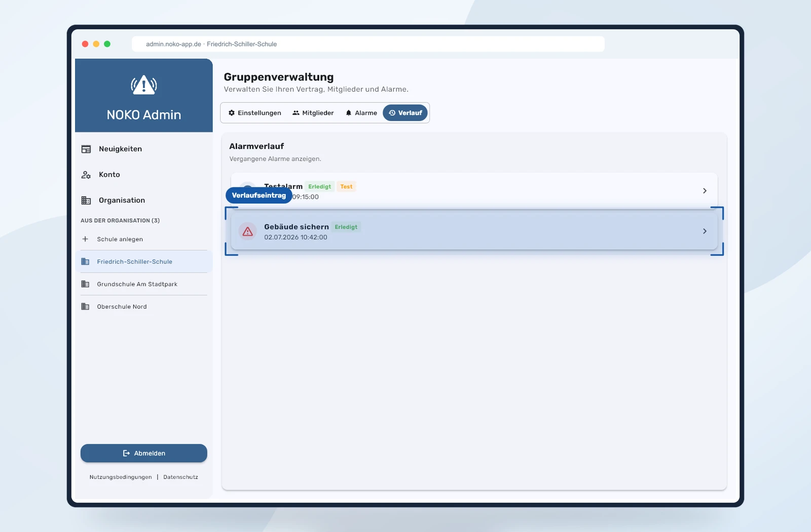Click the history clock icon on Verlauf tab
811x532 pixels.
(x=392, y=113)
